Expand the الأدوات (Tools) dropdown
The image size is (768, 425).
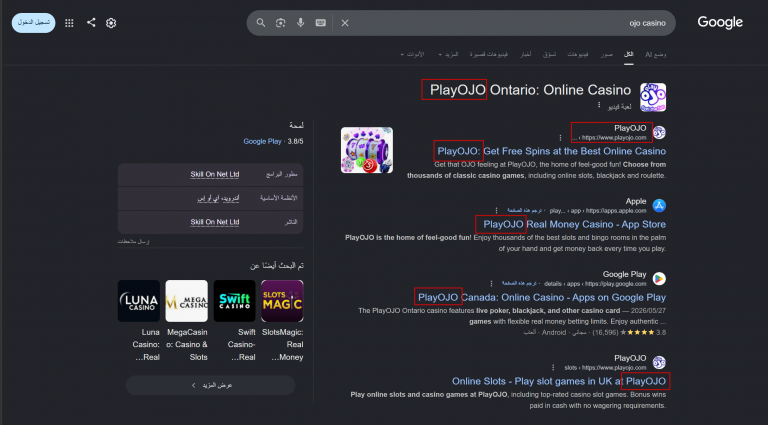click(x=412, y=54)
